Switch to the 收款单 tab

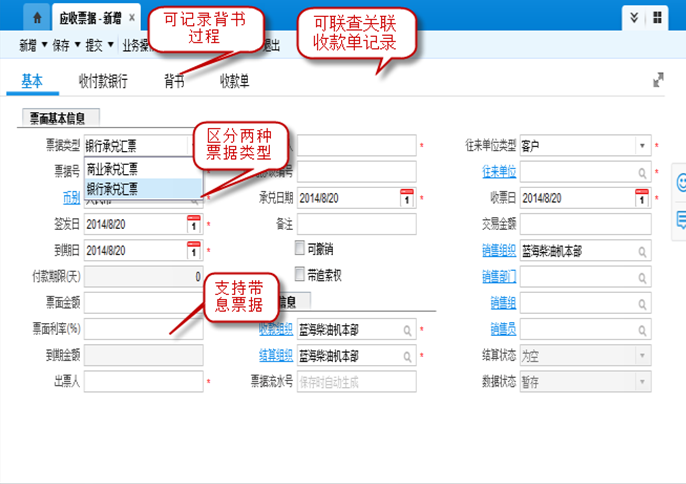[235, 82]
